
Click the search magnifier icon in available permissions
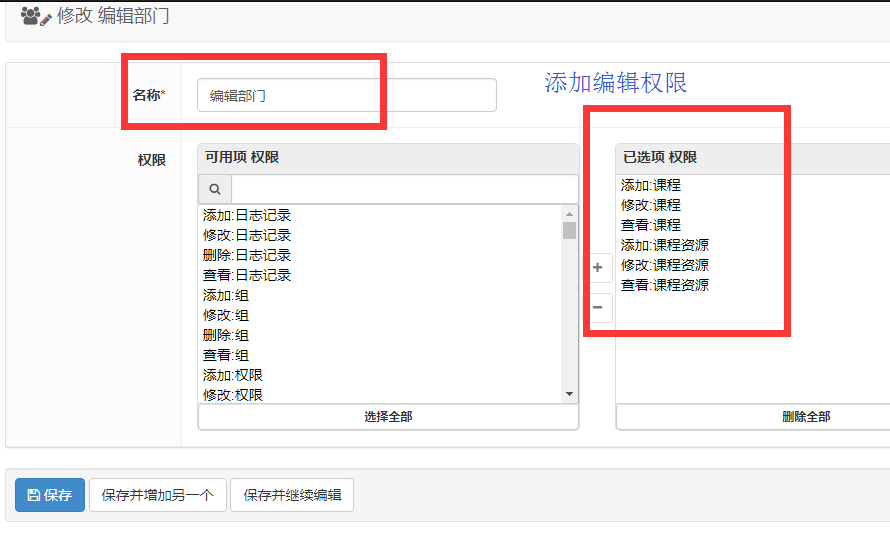[215, 189]
